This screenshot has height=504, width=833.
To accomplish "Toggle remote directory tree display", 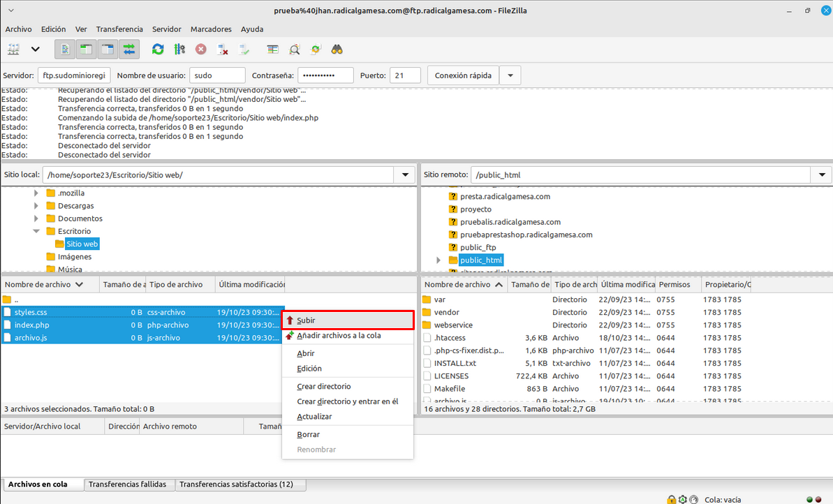I will point(108,50).
